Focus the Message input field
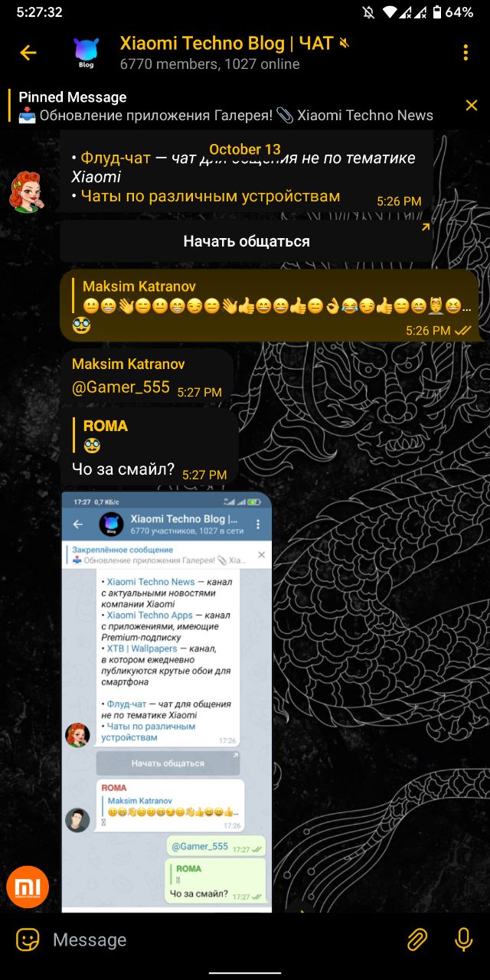490x980 pixels. pos(222,939)
